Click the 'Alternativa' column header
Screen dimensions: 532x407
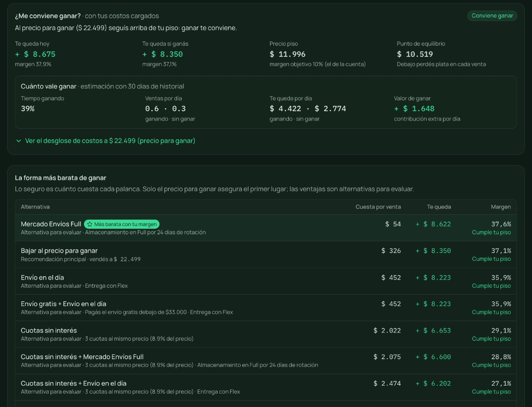click(x=35, y=207)
